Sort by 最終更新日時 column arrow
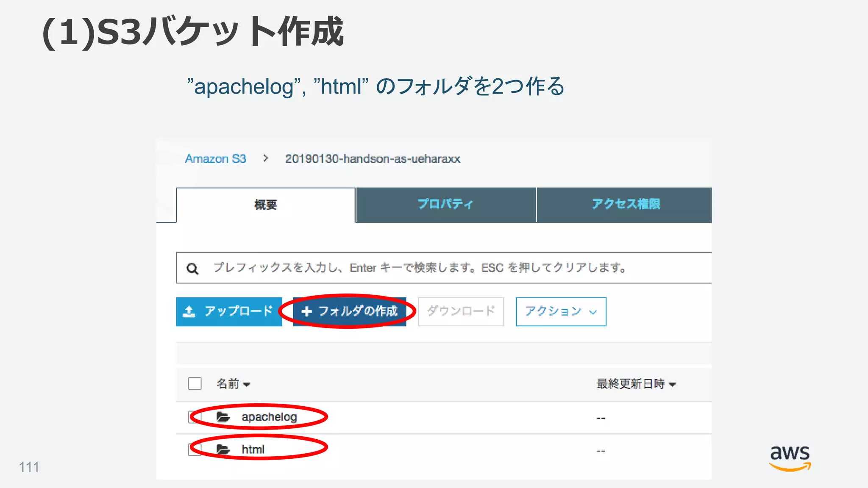 coord(672,385)
